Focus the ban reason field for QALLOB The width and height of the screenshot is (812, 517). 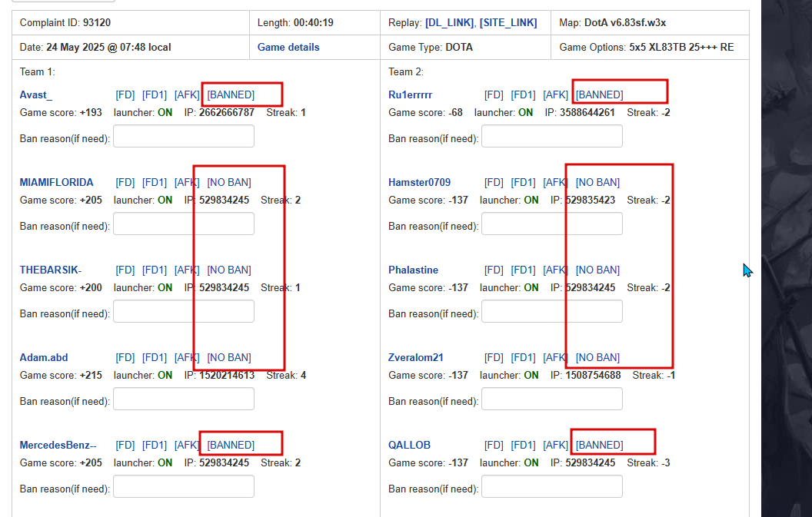tap(552, 486)
